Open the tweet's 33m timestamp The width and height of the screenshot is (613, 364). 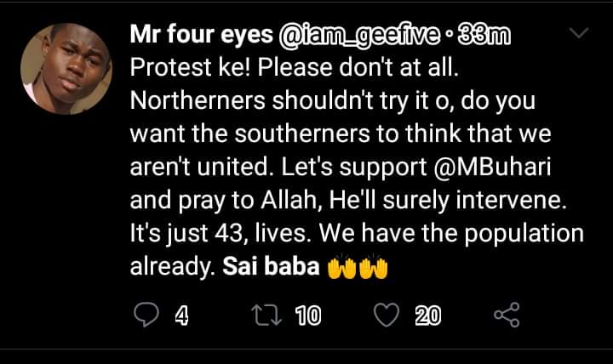click(481, 35)
